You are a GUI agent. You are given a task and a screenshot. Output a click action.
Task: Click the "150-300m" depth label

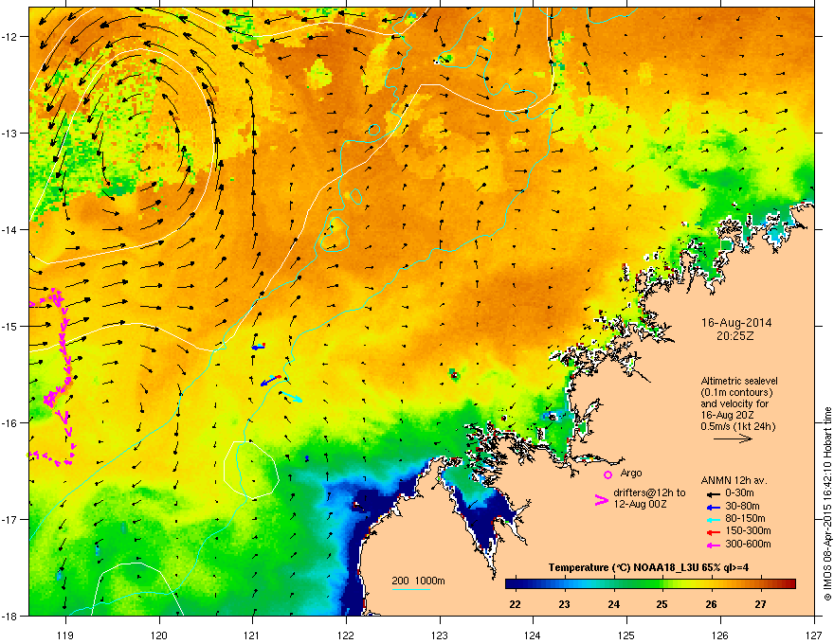click(x=748, y=530)
